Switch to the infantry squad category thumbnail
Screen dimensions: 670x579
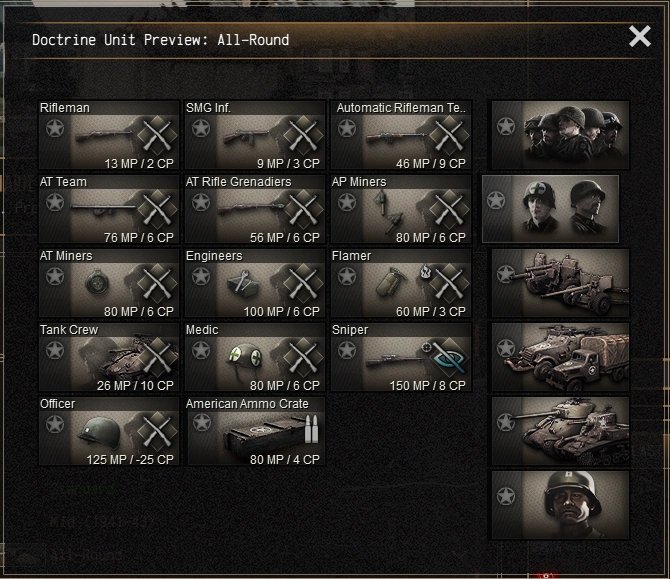pyautogui.click(x=560, y=135)
